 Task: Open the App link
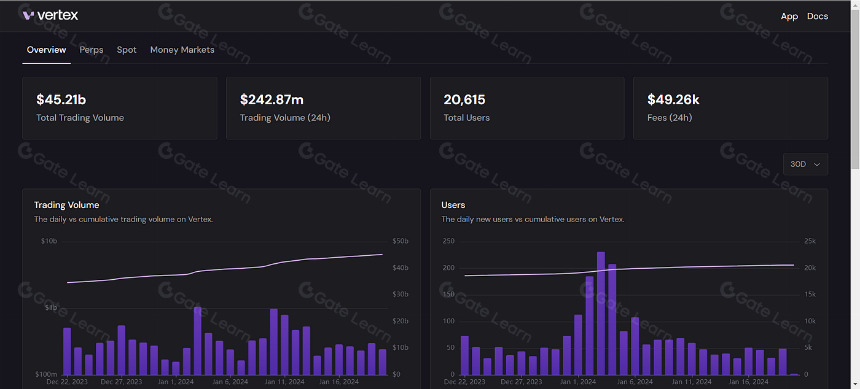click(789, 16)
